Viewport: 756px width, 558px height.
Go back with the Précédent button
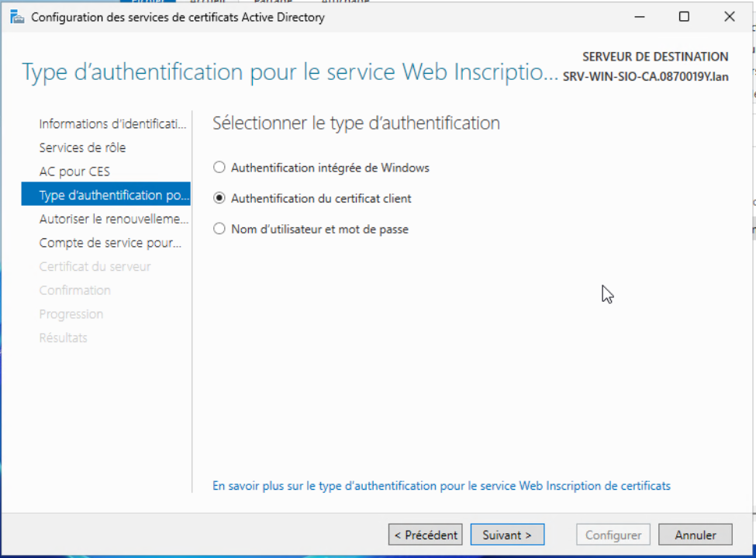coord(425,535)
